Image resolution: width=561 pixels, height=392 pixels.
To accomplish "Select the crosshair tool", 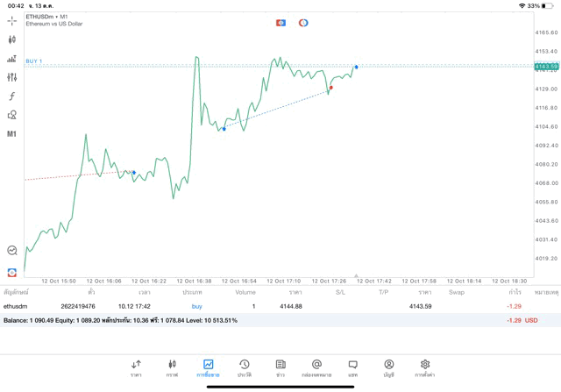I will [x=12, y=21].
